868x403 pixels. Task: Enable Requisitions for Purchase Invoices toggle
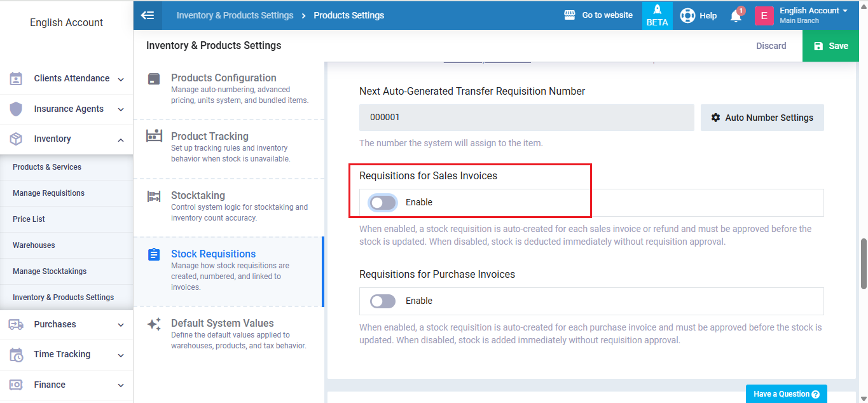[x=383, y=301]
